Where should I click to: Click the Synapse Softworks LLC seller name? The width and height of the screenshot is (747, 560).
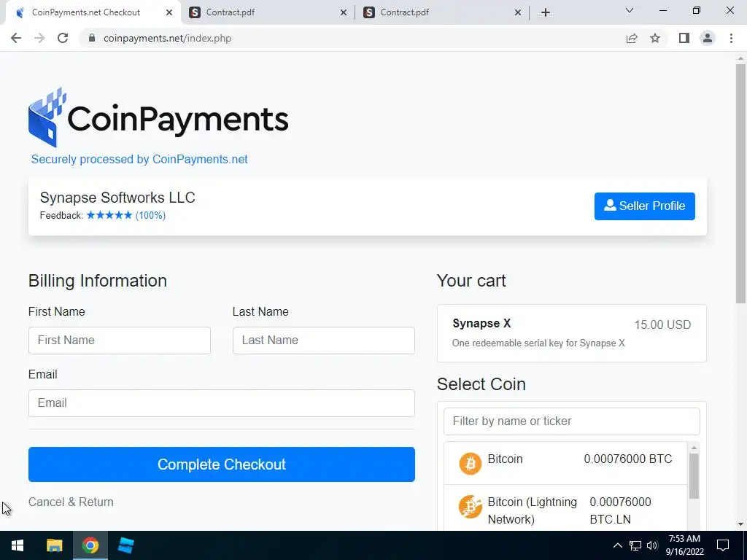point(117,198)
